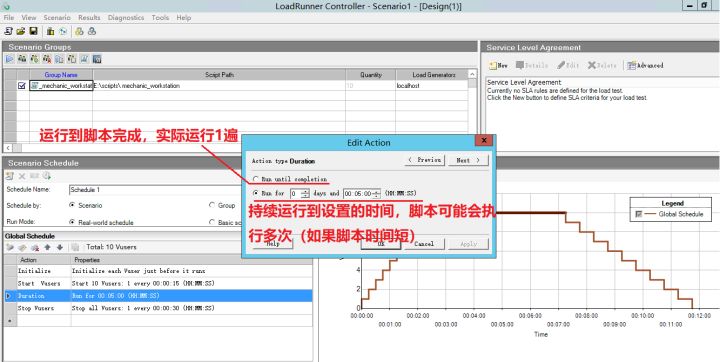
Task: Click the Move Action Down arrow icon
Action: 60,247
